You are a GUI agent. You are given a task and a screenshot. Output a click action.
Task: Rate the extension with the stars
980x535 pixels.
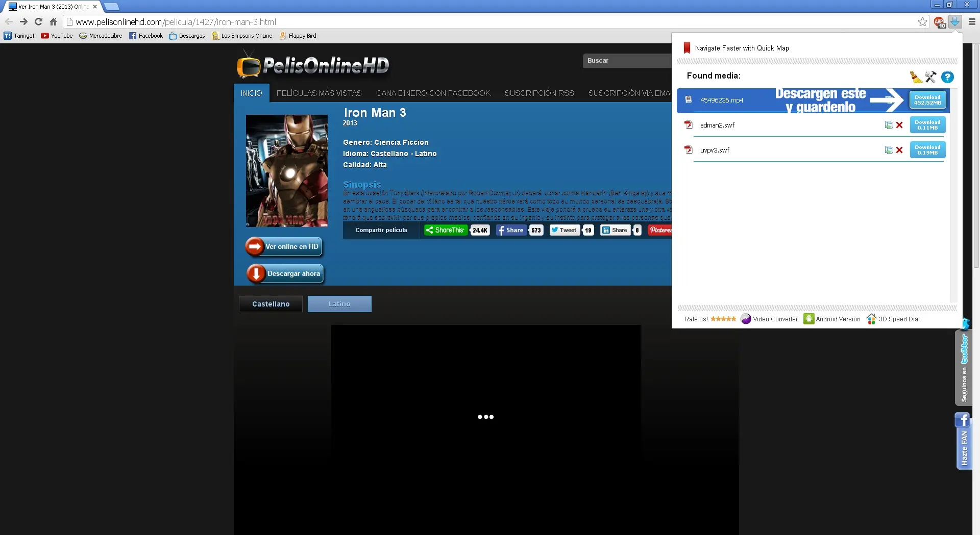pos(723,319)
